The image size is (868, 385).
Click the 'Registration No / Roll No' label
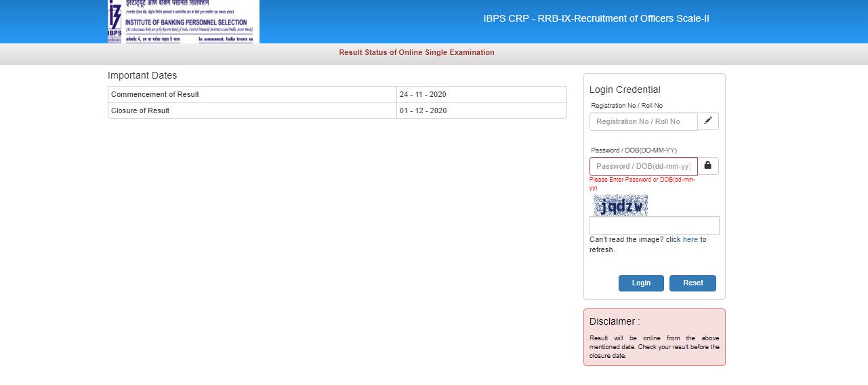click(627, 106)
